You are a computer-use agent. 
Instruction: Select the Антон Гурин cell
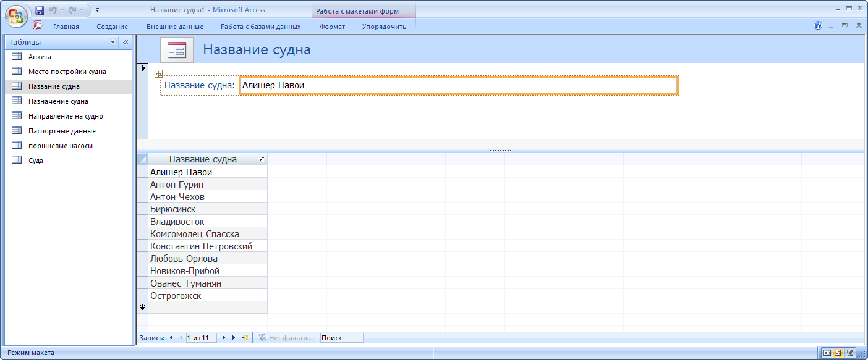coord(208,185)
